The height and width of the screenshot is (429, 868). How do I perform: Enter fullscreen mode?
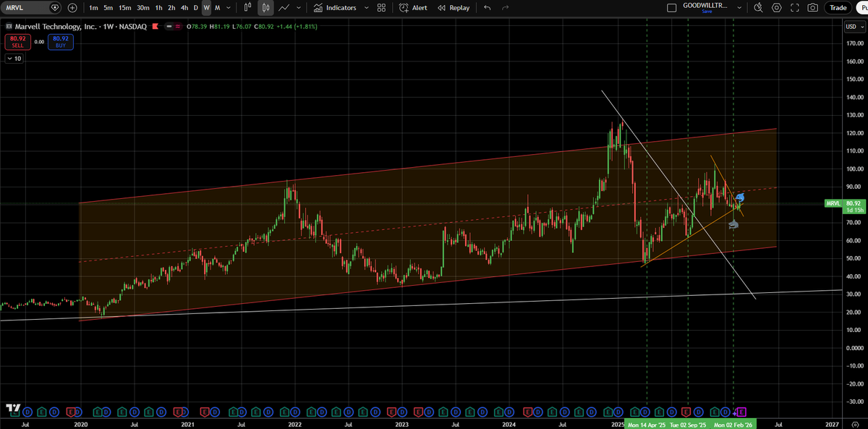point(795,8)
